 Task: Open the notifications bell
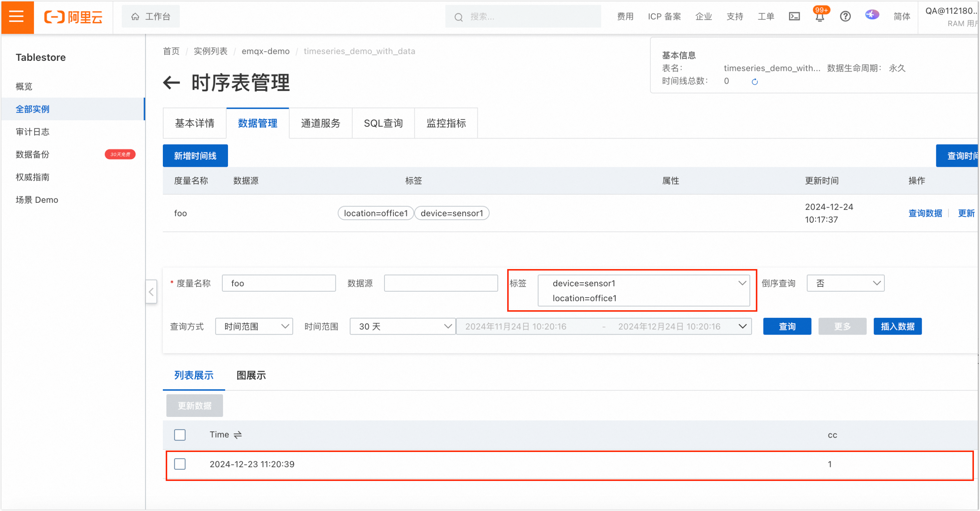(x=819, y=17)
